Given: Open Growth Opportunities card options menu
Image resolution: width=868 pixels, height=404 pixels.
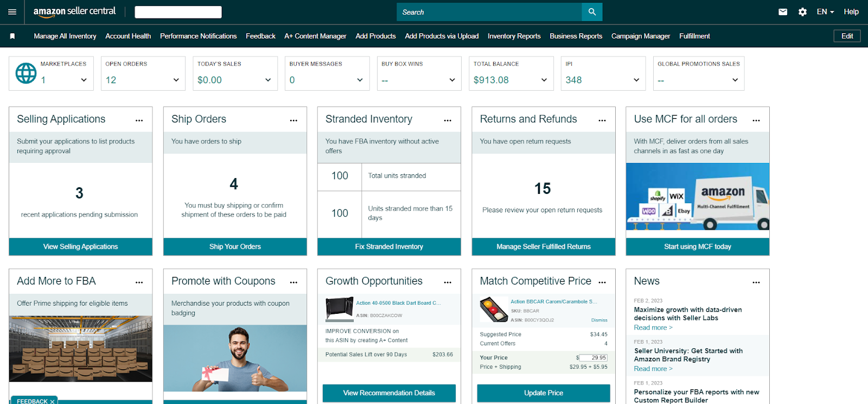Looking at the screenshot, I should coord(448,282).
